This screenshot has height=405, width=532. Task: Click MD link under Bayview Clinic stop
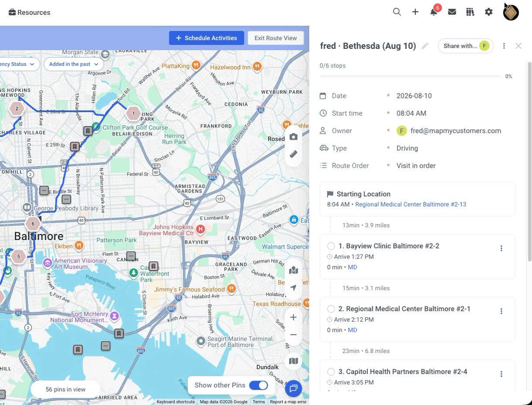coord(352,267)
